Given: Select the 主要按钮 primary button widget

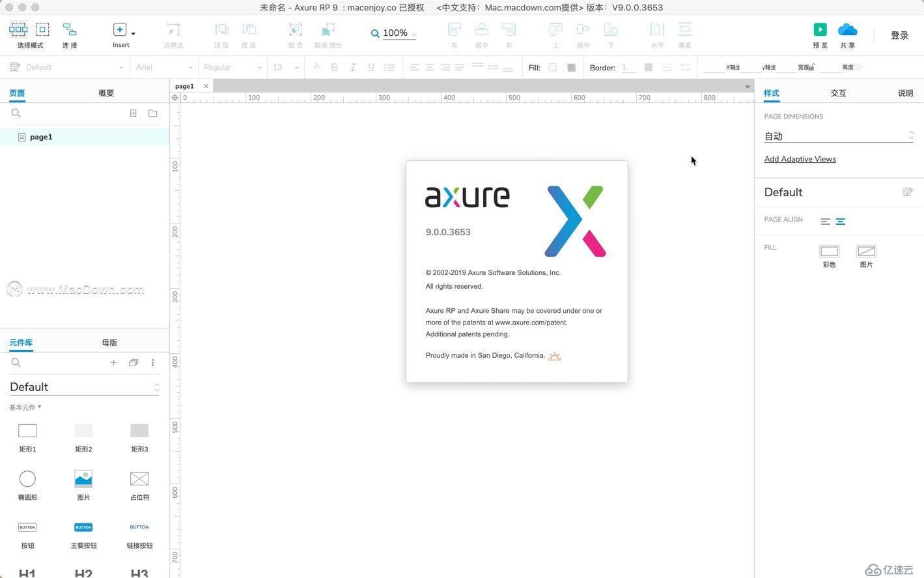Looking at the screenshot, I should click(x=83, y=534).
